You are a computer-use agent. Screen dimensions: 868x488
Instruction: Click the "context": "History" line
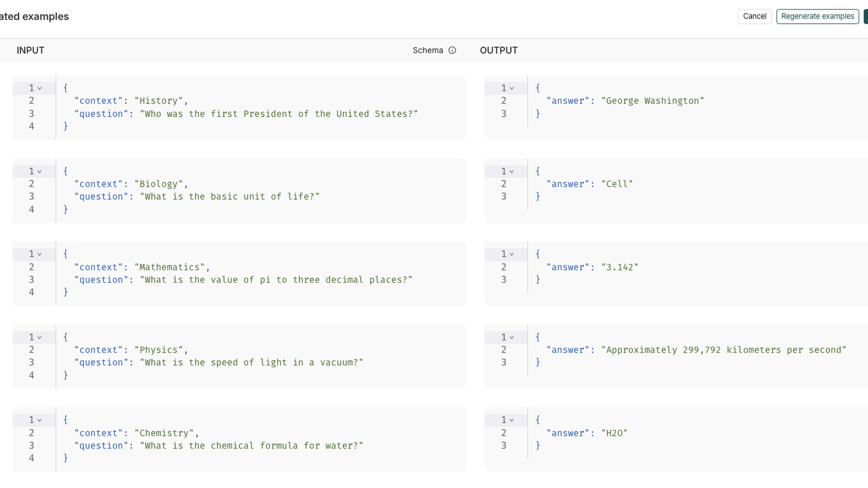click(131, 101)
